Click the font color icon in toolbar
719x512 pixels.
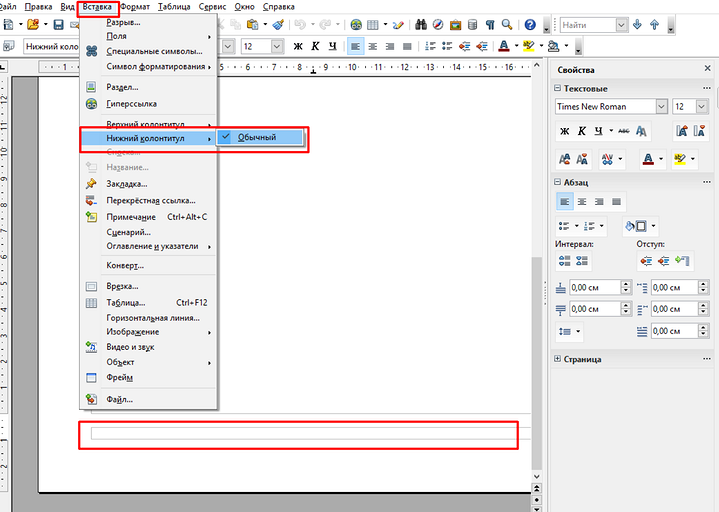point(503,46)
